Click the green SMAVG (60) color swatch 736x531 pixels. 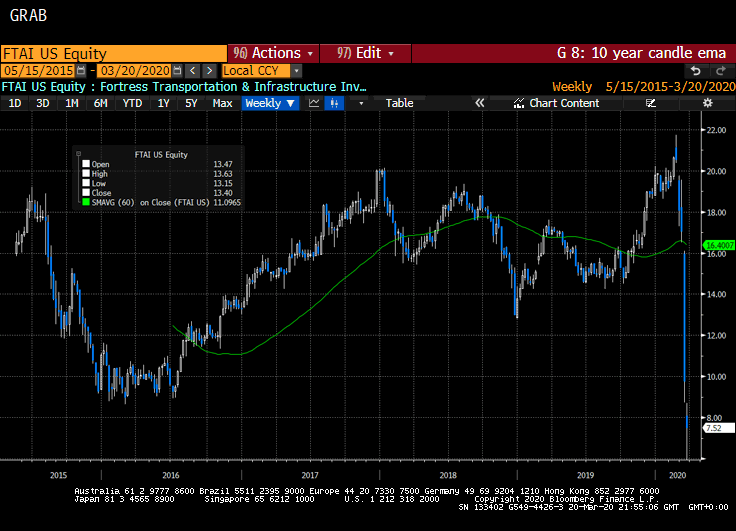click(87, 202)
